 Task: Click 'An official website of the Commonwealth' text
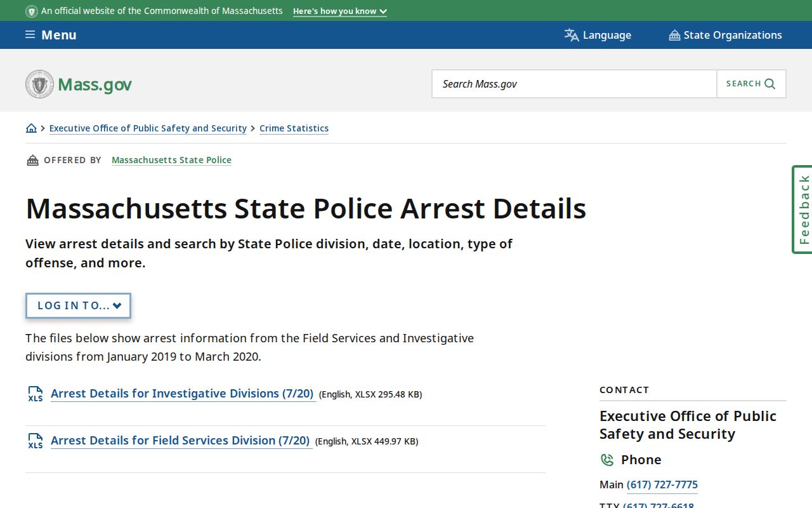coord(162,11)
